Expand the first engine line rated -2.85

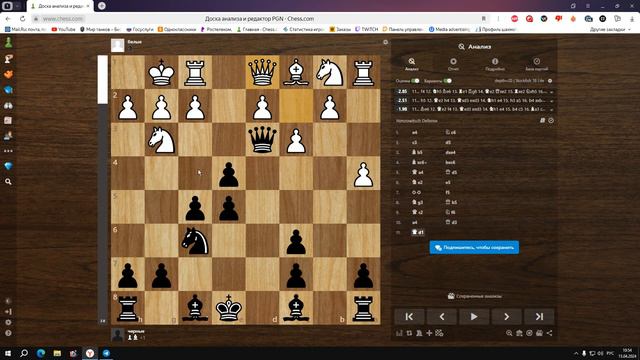pos(551,91)
